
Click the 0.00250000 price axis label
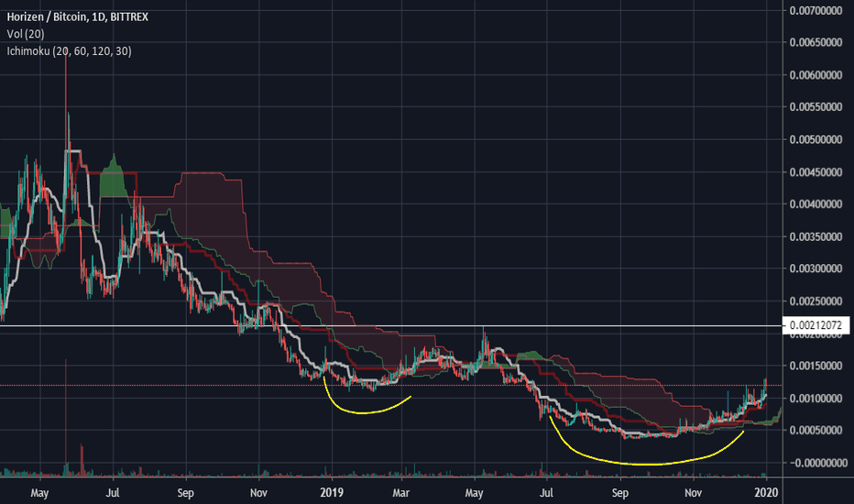point(816,301)
